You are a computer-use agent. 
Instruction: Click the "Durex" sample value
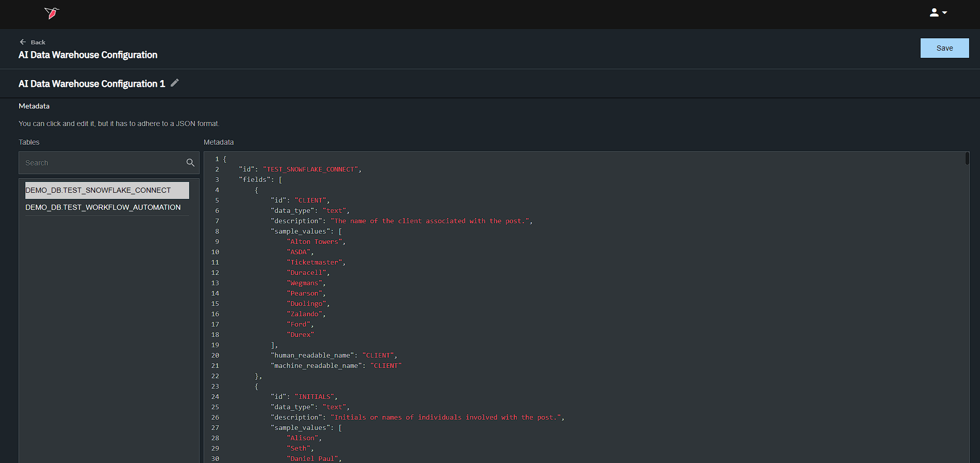(300, 335)
